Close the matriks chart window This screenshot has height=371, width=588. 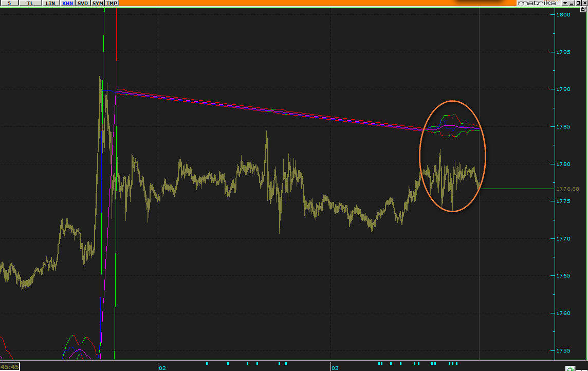[584, 3]
